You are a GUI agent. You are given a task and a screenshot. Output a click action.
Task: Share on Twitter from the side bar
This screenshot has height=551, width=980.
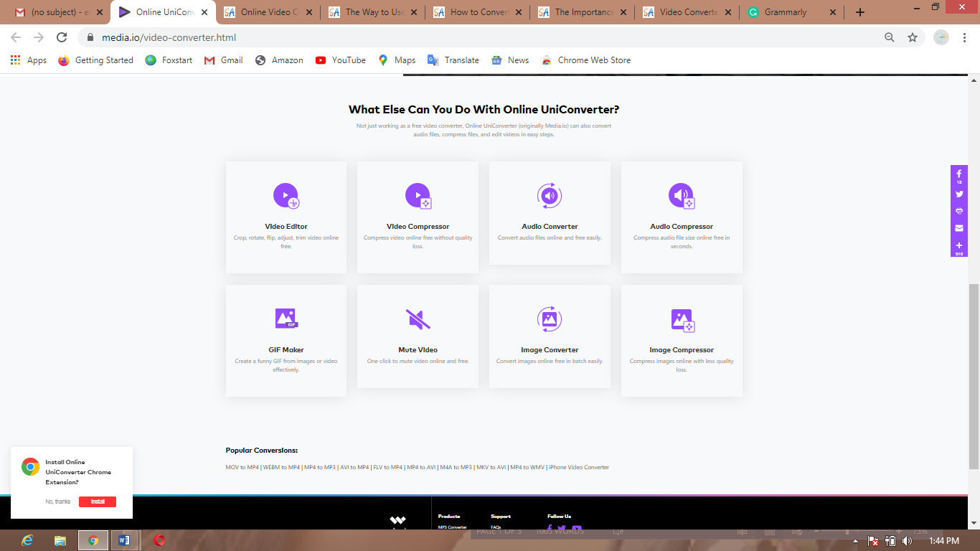(x=959, y=194)
